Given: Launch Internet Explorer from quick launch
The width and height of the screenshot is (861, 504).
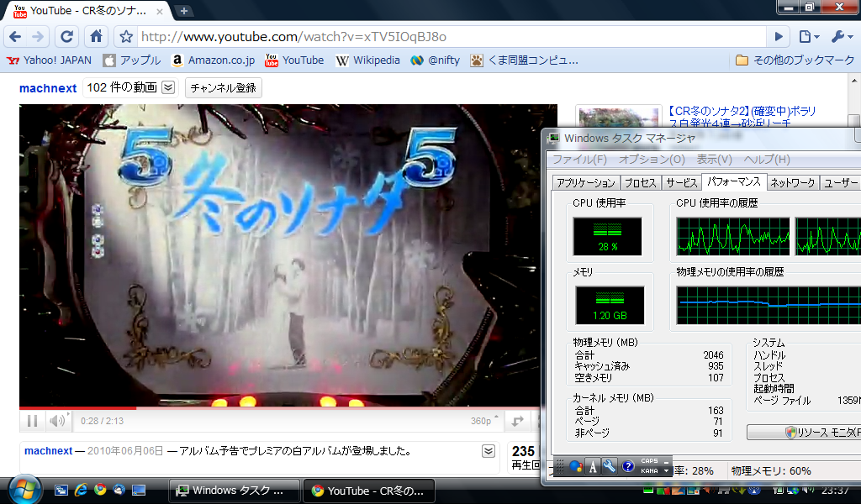Looking at the screenshot, I should 81,491.
